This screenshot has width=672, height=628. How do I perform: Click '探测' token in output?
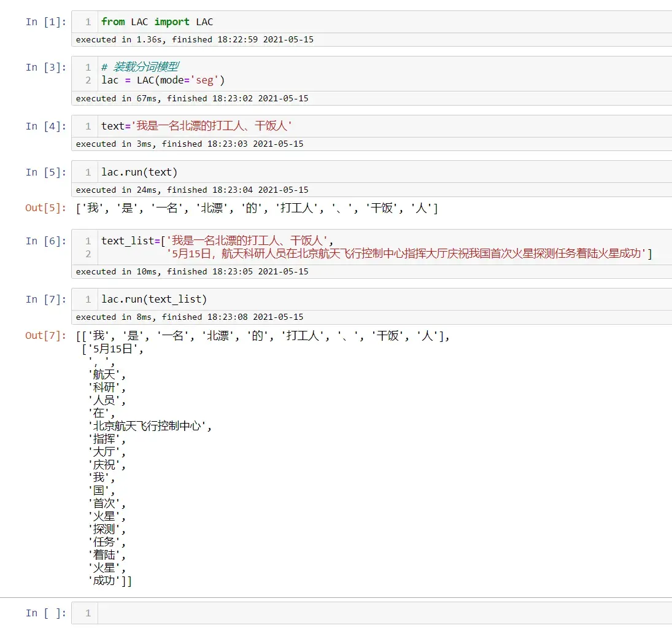[104, 529]
